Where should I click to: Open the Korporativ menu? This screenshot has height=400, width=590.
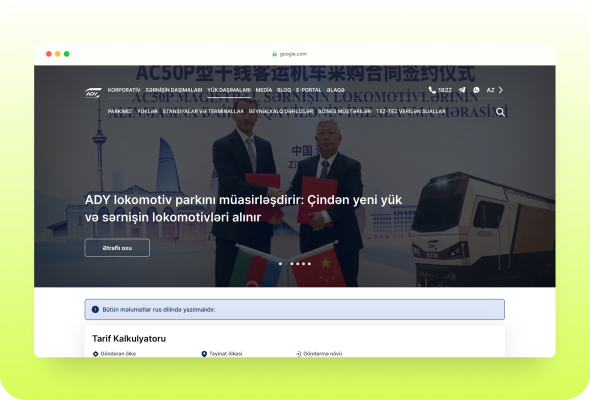pos(124,90)
